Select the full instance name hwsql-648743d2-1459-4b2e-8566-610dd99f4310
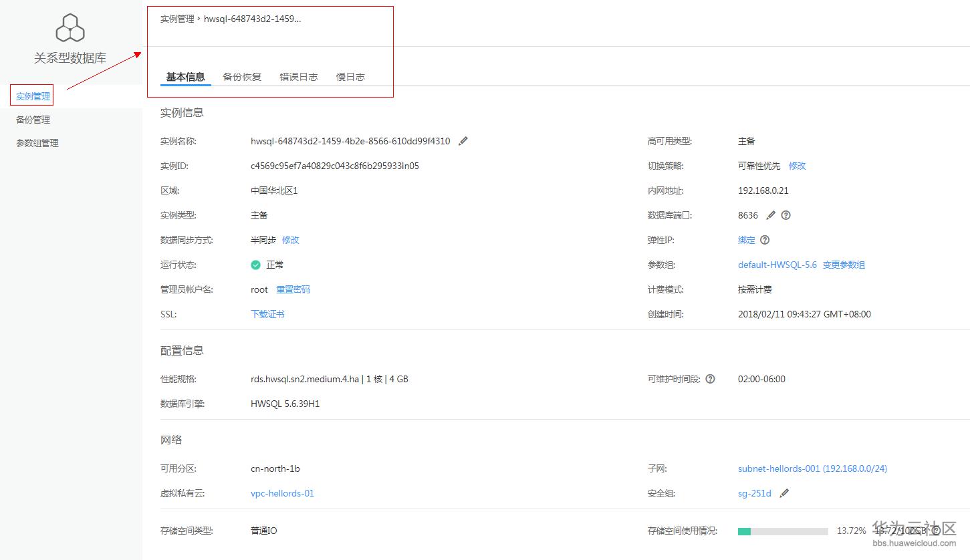Viewport: 970px width, 560px height. click(x=350, y=141)
